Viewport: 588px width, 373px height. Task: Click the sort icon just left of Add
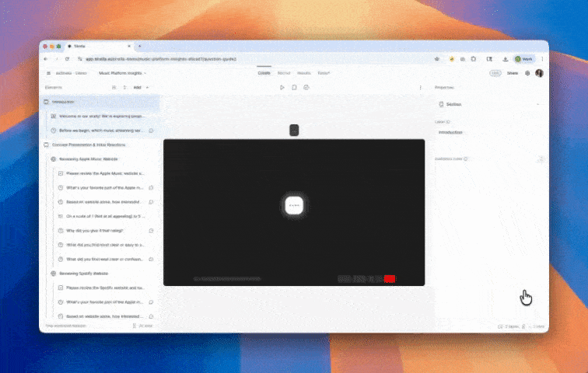pos(125,87)
